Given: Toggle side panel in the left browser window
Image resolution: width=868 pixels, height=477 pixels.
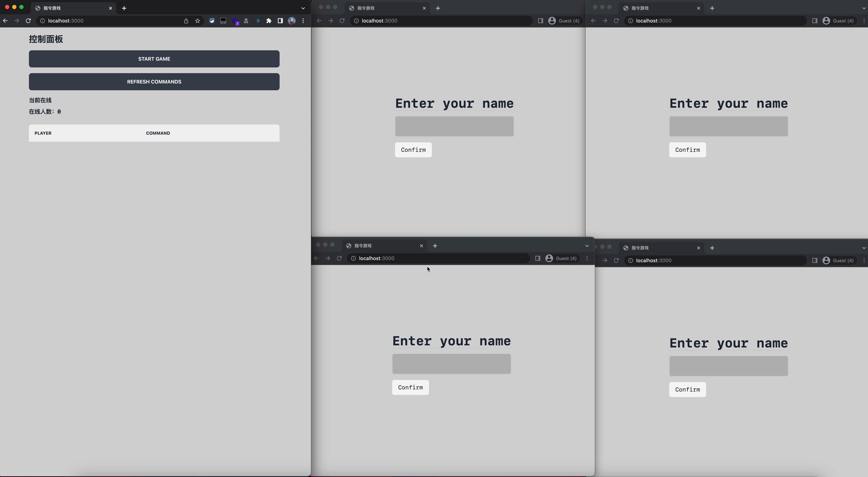Looking at the screenshot, I should tap(280, 21).
